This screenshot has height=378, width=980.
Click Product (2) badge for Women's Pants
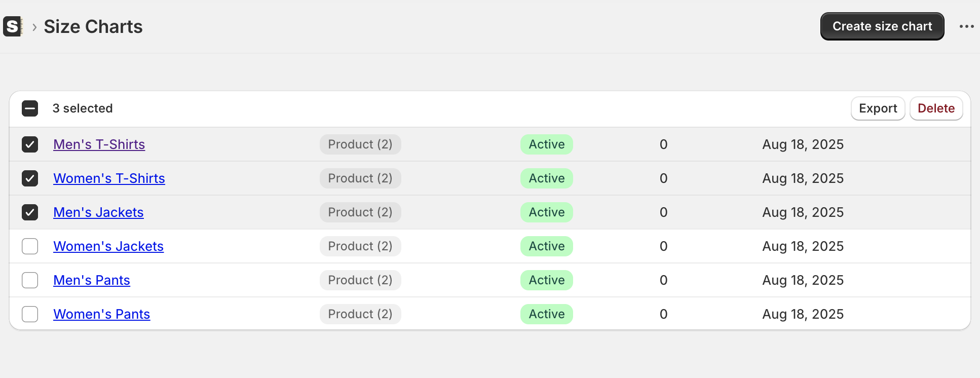point(360,314)
